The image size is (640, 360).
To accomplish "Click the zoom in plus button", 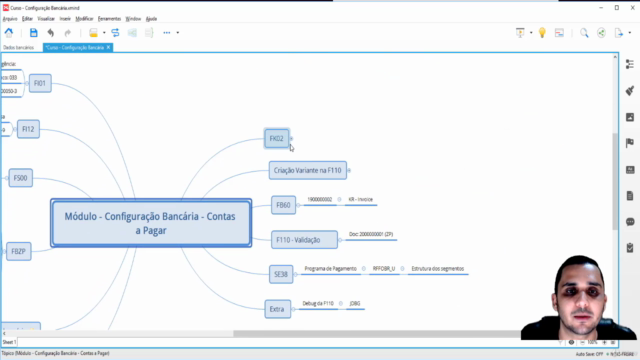I will tap(604, 342).
